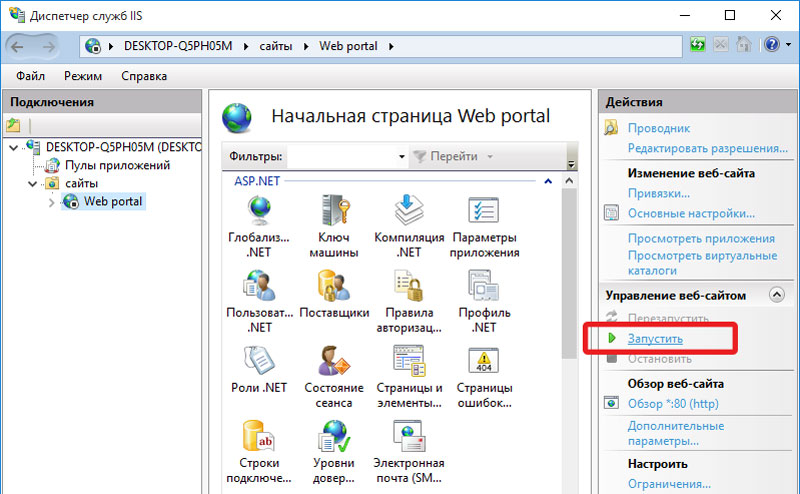The height and width of the screenshot is (494, 800).
Task: Click Редактировать разрешения link
Action: click(708, 148)
